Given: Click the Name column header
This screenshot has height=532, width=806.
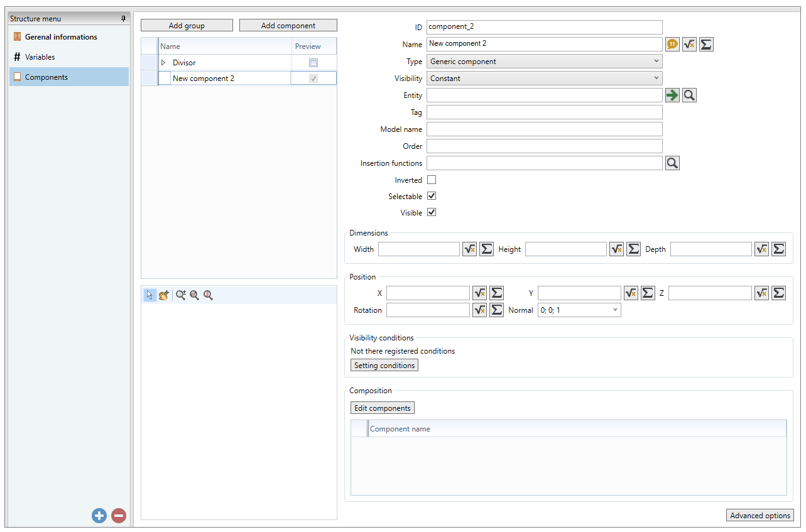Looking at the screenshot, I should [x=225, y=46].
